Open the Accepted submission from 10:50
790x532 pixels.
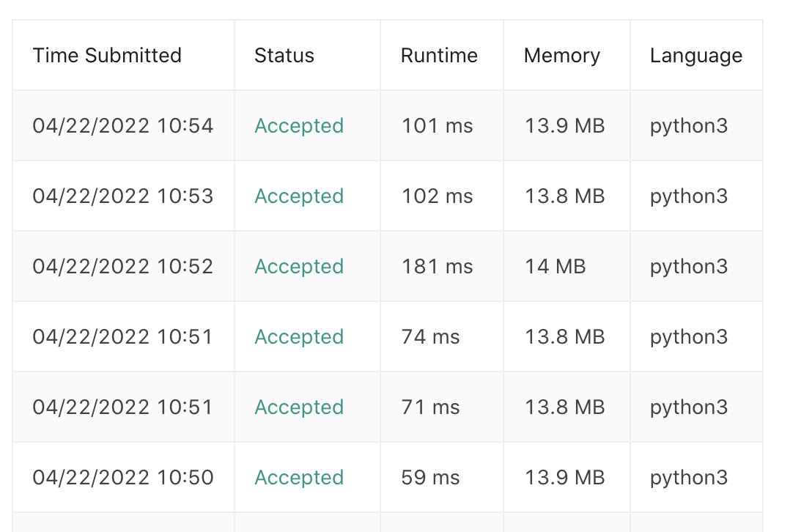299,478
